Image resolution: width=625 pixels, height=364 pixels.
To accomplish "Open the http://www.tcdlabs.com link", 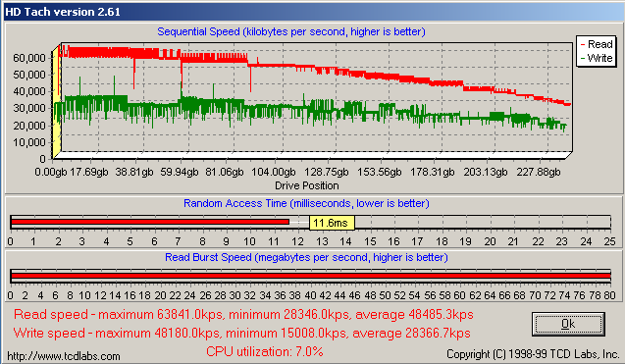I will tap(64, 356).
